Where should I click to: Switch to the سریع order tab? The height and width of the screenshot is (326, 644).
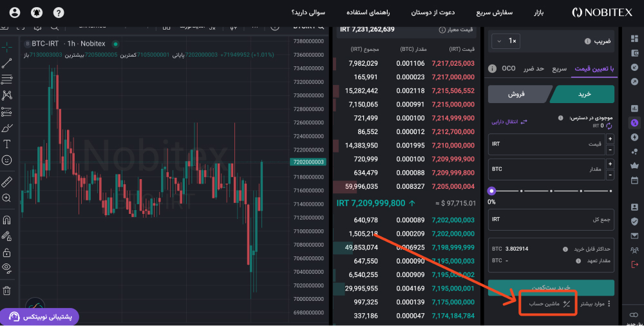[559, 69]
